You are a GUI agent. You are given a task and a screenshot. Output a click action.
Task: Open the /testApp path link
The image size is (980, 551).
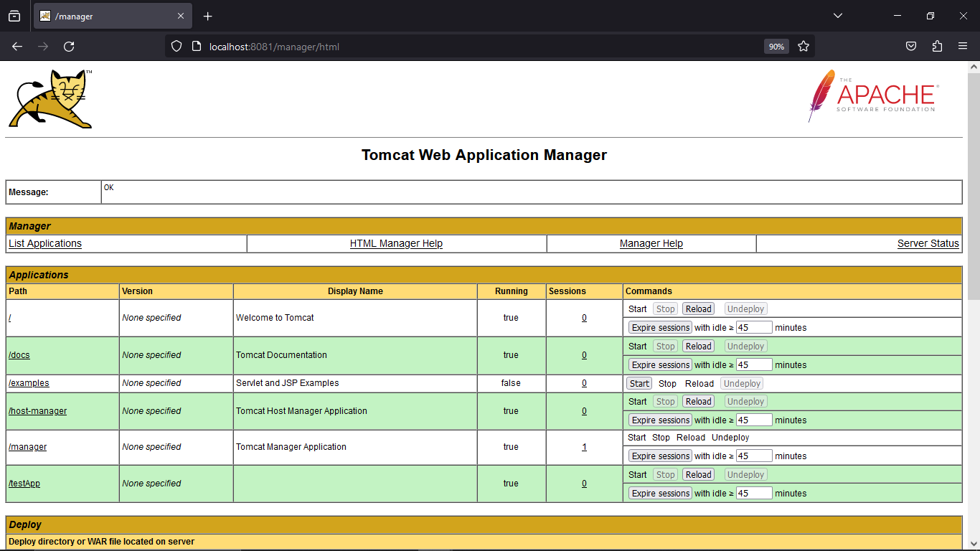pos(24,484)
